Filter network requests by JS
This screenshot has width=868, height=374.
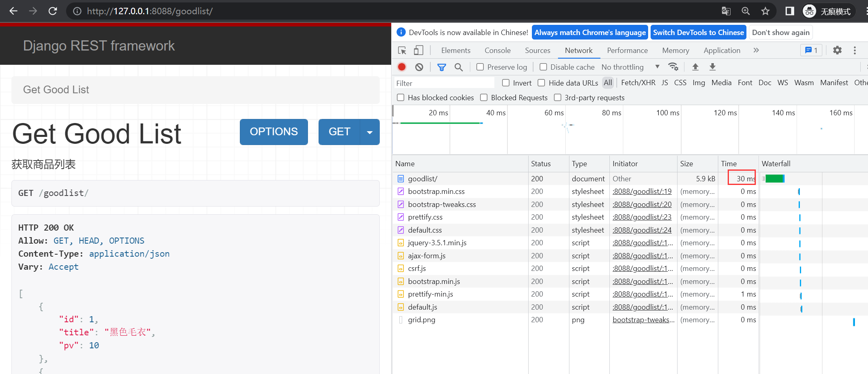coord(665,83)
